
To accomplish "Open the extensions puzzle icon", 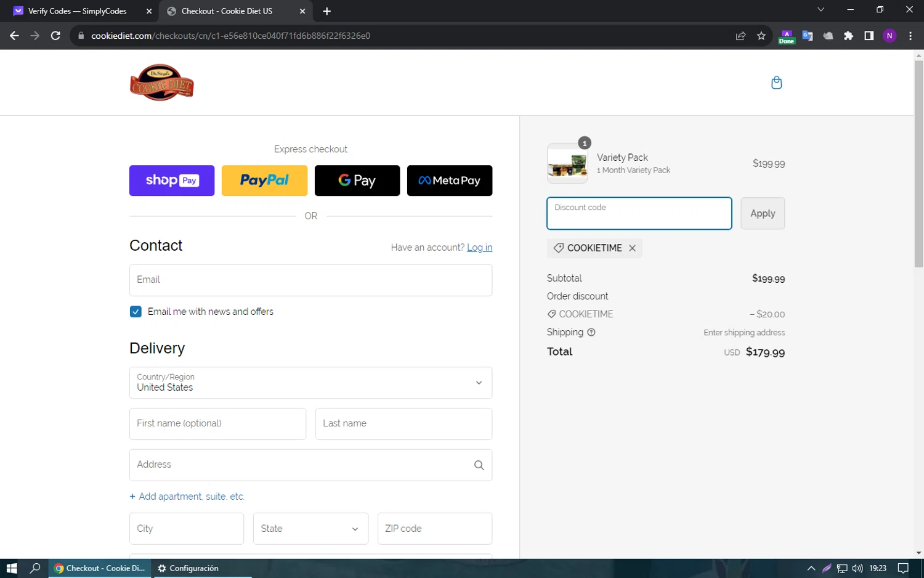I will click(848, 36).
